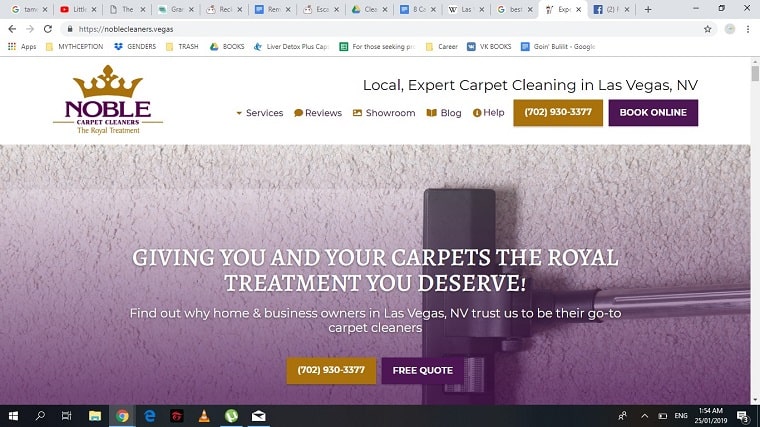Click the BOOK ONLINE button
The height and width of the screenshot is (427, 760).
pyautogui.click(x=653, y=112)
